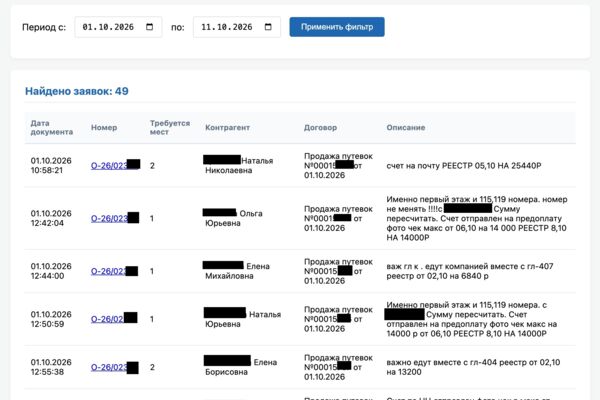Select date cell 01.10.2026 10:58:21
This screenshot has height=400, width=600.
(51, 165)
